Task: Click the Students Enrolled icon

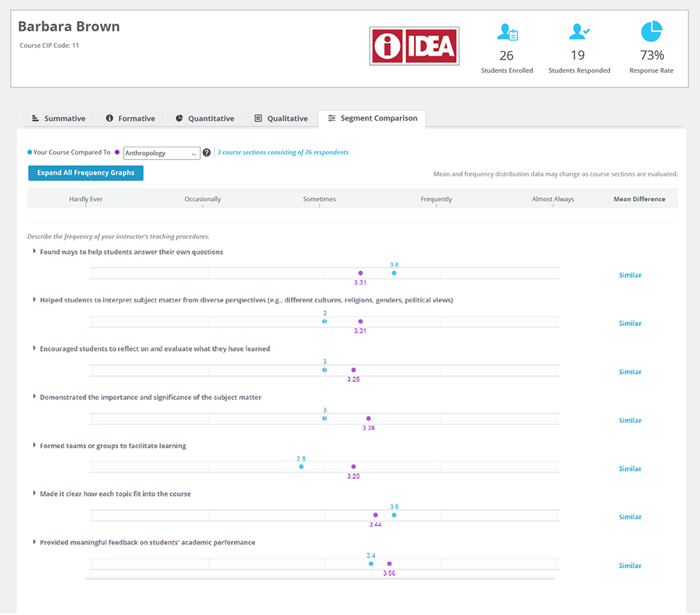Action: tap(507, 32)
